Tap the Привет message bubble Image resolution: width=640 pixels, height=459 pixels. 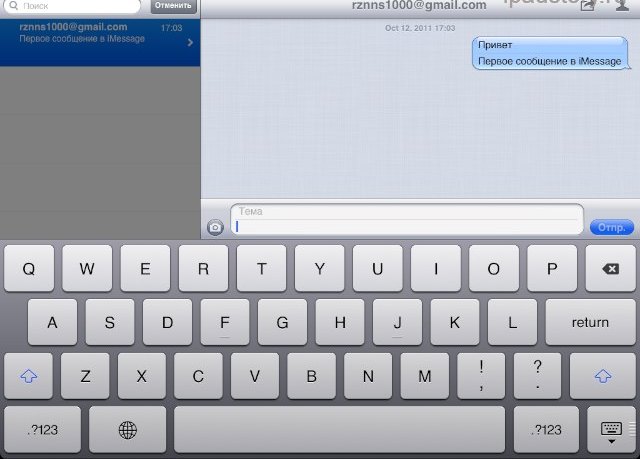pos(550,53)
